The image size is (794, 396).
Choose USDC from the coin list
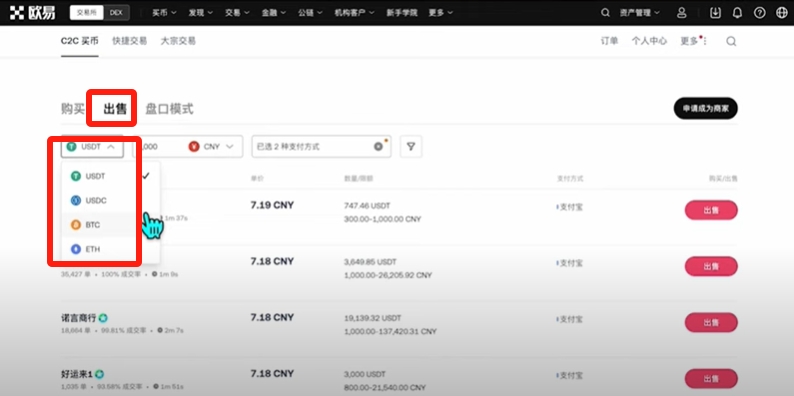(x=111, y=201)
